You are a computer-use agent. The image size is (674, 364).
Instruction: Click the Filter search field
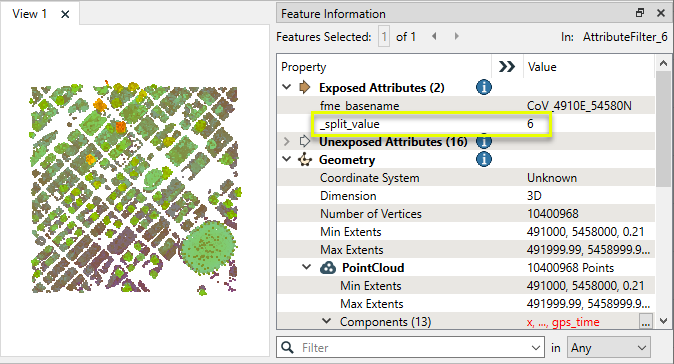click(x=409, y=347)
